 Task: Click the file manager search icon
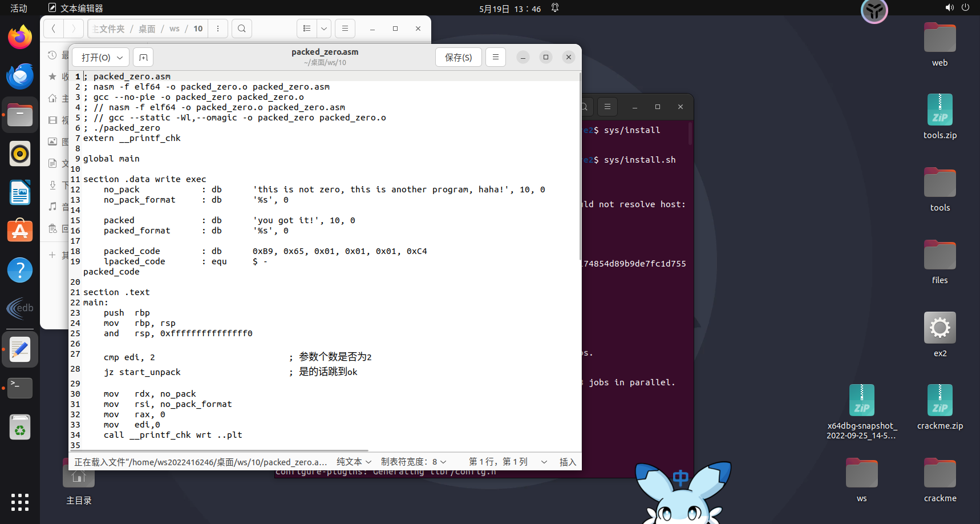(x=242, y=29)
